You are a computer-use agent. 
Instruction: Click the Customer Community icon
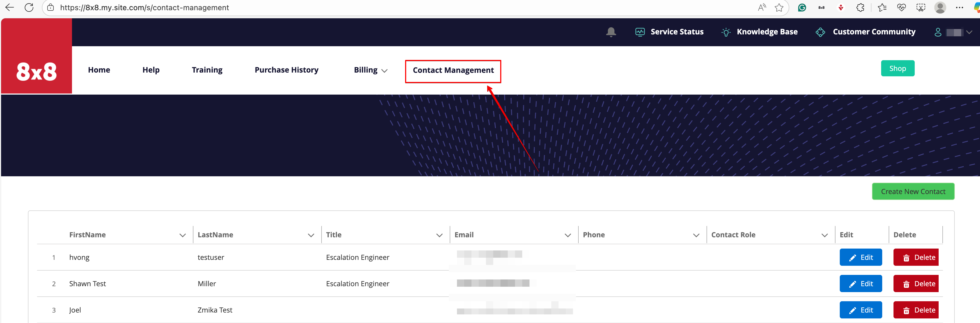[820, 32]
